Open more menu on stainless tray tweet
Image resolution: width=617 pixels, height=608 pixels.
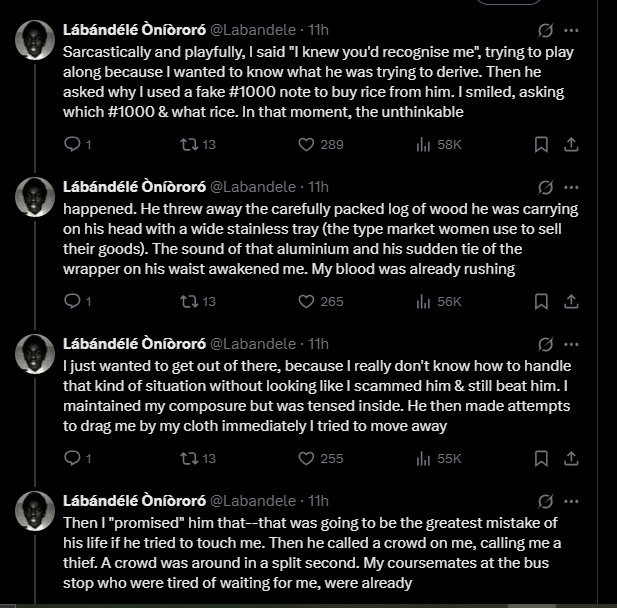(571, 187)
